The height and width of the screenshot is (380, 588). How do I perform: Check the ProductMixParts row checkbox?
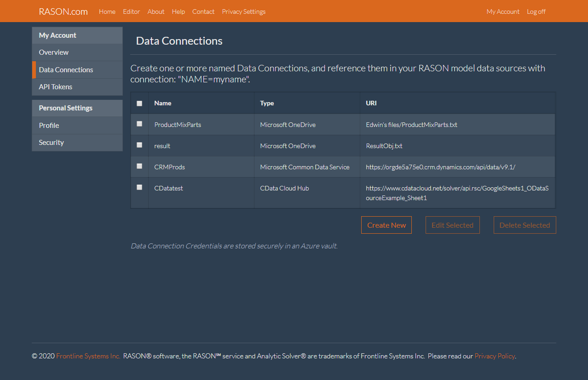(x=139, y=124)
